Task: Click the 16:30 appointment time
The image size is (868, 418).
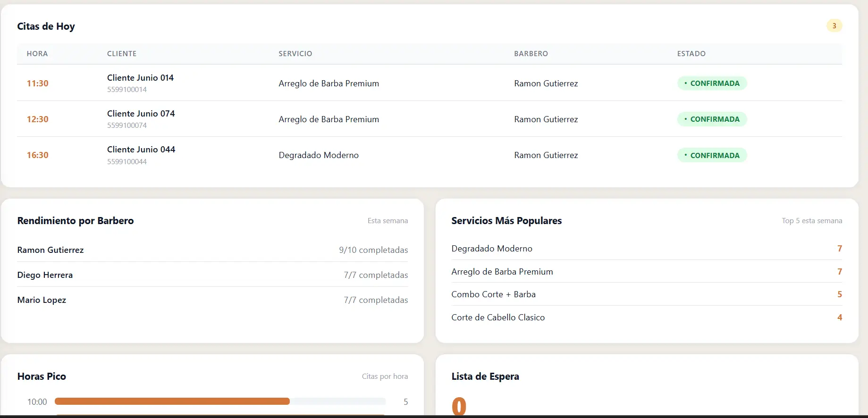Action: [x=38, y=155]
